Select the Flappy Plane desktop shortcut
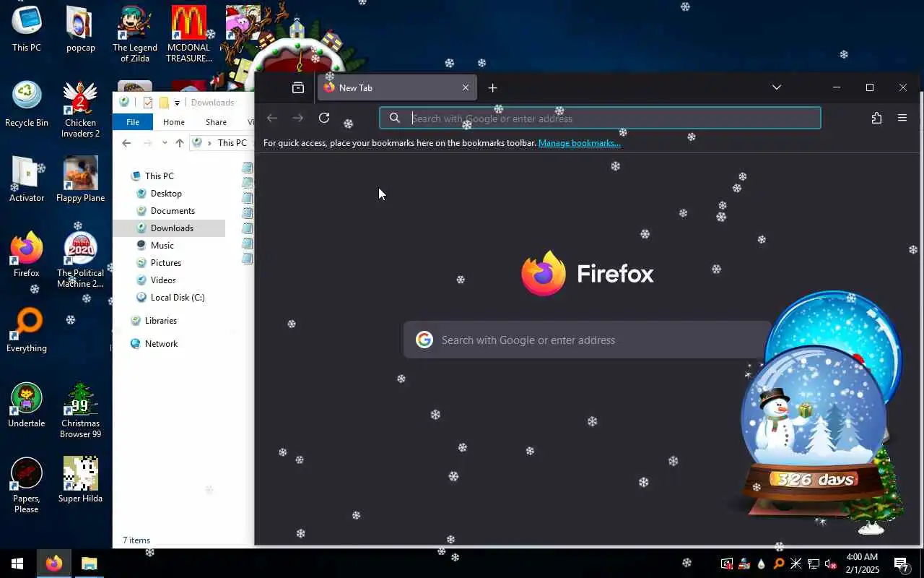 click(x=81, y=179)
